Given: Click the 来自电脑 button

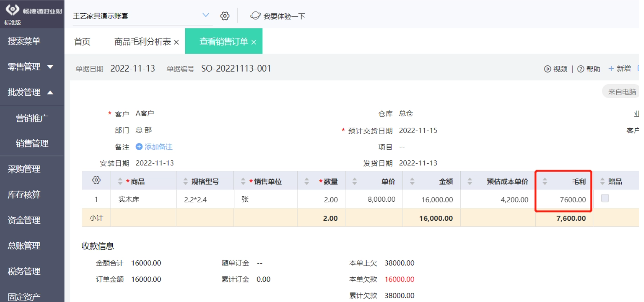Looking at the screenshot, I should [621, 92].
